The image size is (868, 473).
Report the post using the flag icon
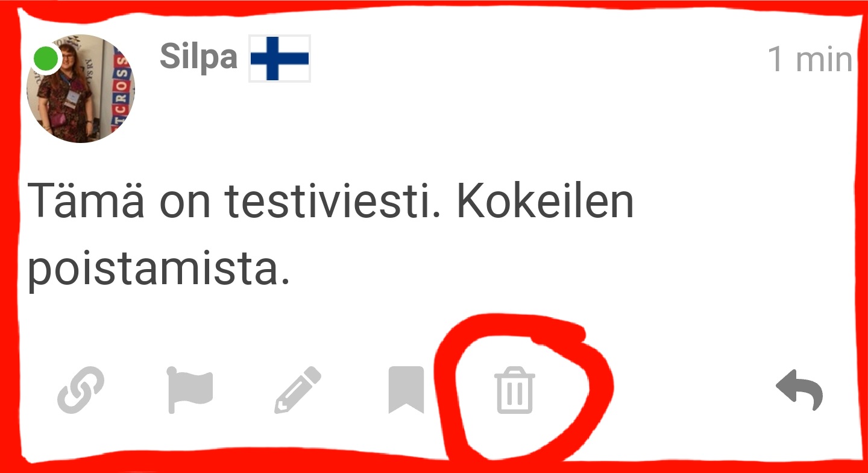point(189,391)
